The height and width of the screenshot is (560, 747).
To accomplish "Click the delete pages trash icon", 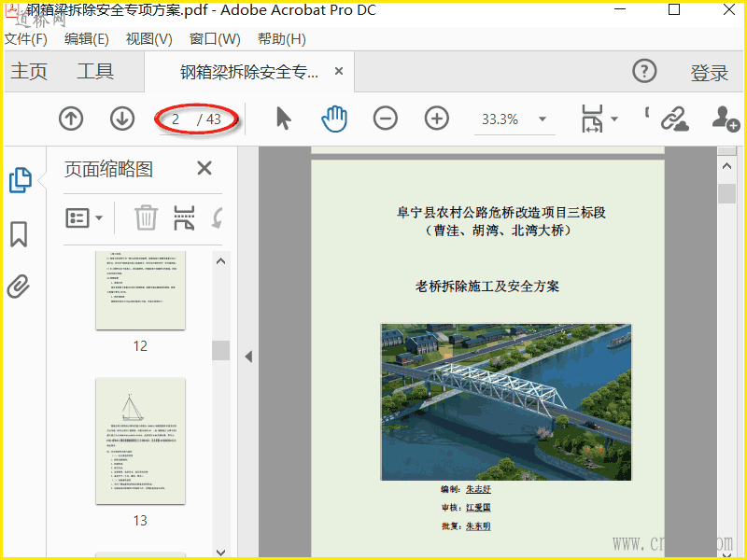I will tap(146, 217).
